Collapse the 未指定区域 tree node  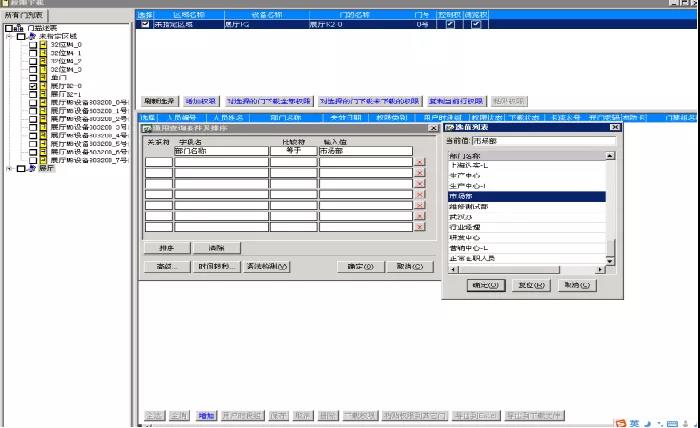click(x=9, y=36)
